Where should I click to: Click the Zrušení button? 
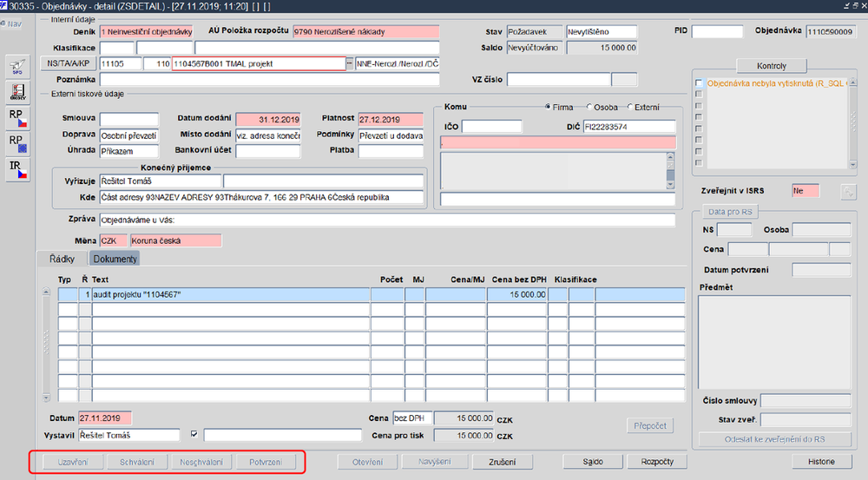point(502,462)
